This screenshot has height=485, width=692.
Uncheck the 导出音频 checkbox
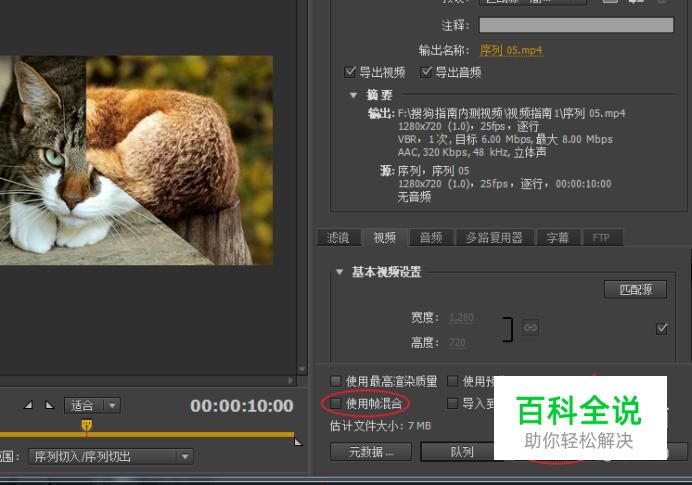click(x=425, y=72)
